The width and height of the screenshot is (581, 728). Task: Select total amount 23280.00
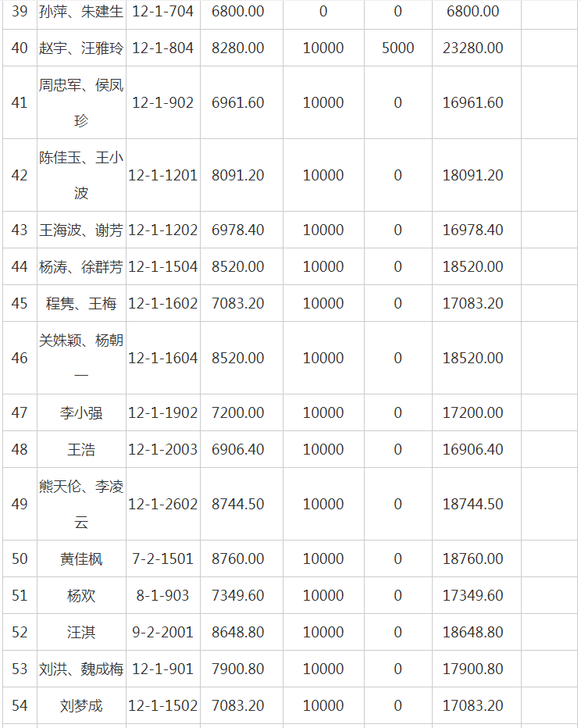pyautogui.click(x=472, y=48)
